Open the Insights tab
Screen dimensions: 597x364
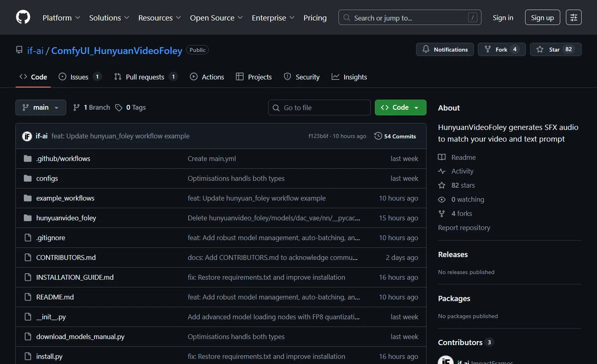coord(349,77)
